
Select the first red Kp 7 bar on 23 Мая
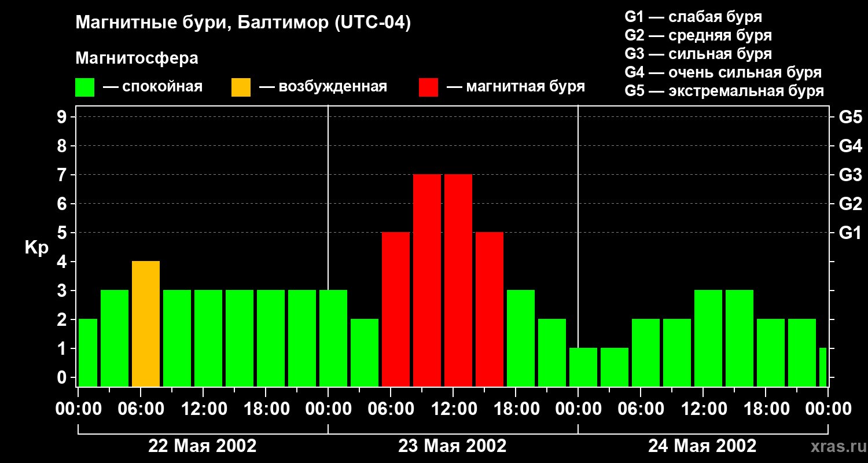click(x=427, y=281)
